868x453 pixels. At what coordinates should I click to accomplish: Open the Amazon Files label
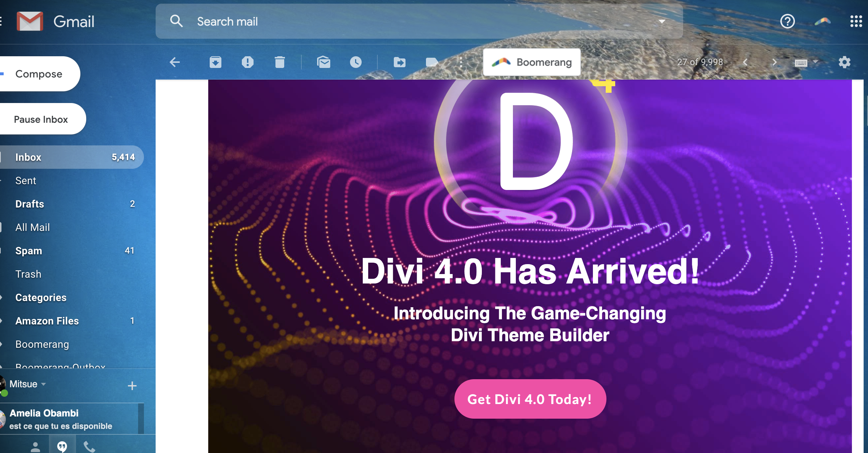point(47,321)
